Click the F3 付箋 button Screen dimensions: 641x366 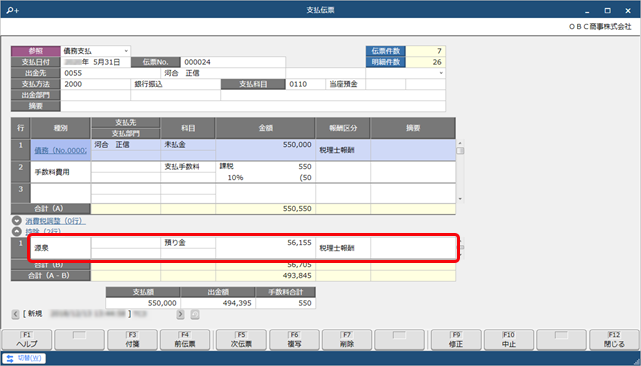point(132,340)
